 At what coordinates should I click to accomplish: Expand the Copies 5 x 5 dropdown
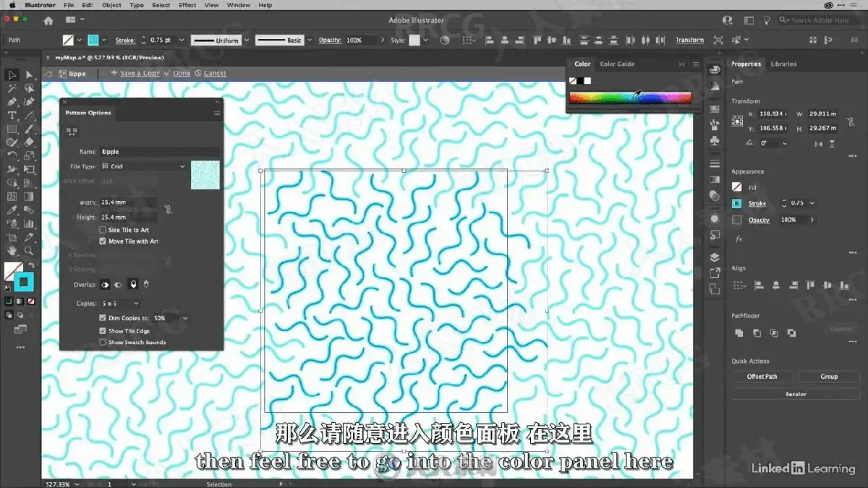click(119, 304)
